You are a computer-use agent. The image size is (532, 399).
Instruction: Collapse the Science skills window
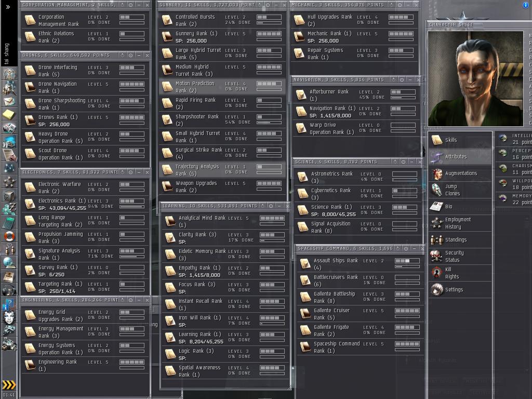pos(411,162)
